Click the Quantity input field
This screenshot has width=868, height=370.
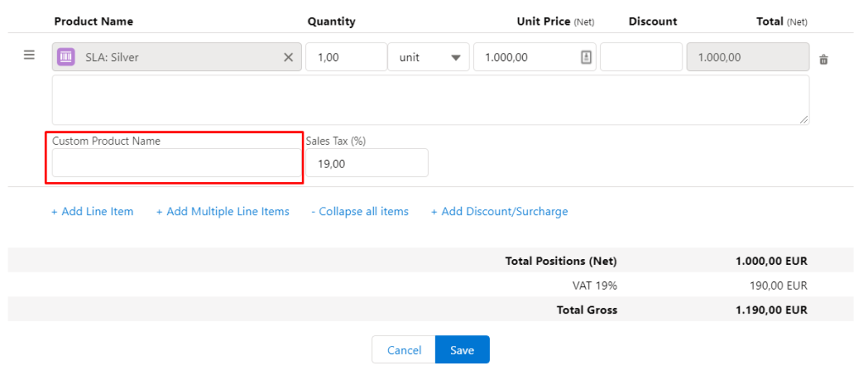click(x=345, y=58)
